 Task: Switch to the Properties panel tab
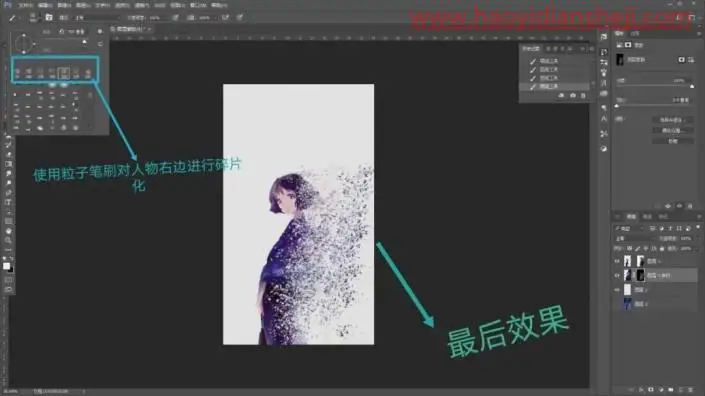[x=620, y=34]
